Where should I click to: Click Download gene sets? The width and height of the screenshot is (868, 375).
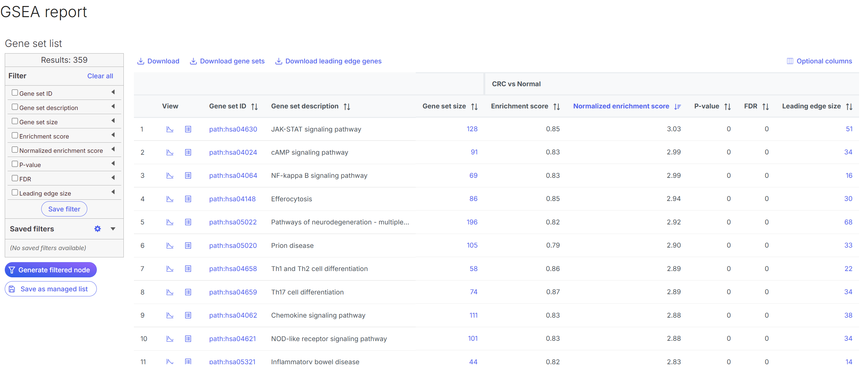coord(228,61)
